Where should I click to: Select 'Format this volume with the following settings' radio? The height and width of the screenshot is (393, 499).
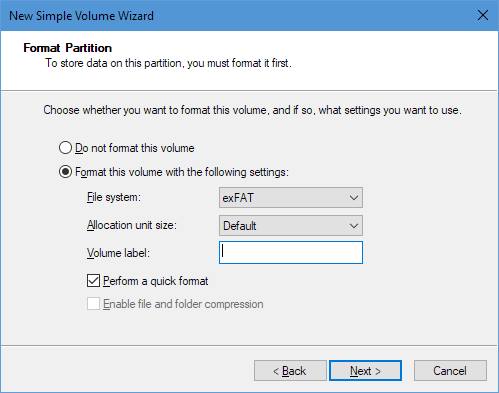[x=65, y=172]
